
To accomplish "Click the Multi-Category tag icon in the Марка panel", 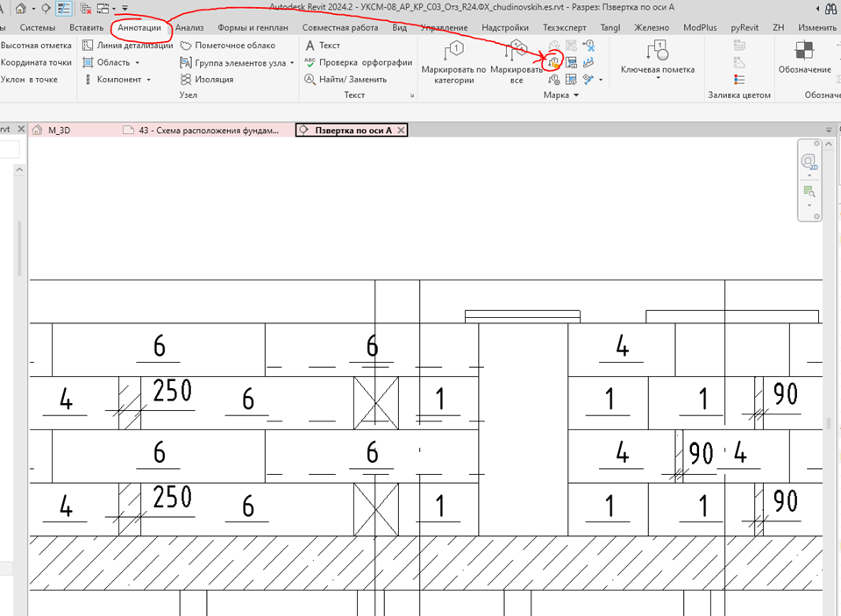I will [x=554, y=63].
